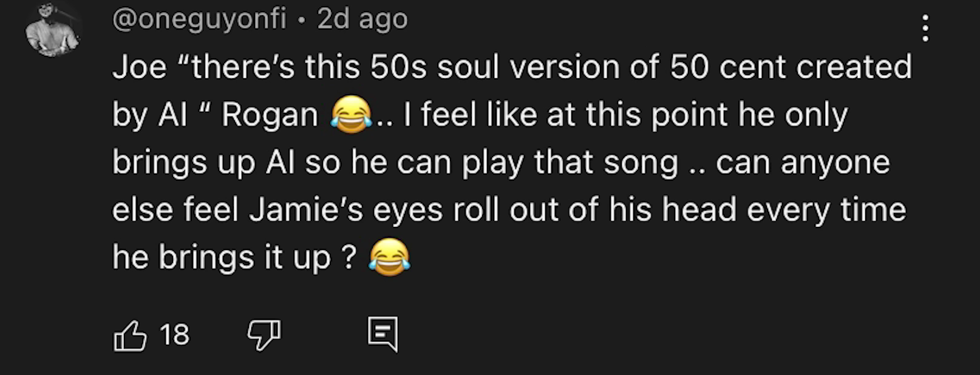Click the word "Rogan" in the comment
980x375 pixels.
pyautogui.click(x=270, y=115)
